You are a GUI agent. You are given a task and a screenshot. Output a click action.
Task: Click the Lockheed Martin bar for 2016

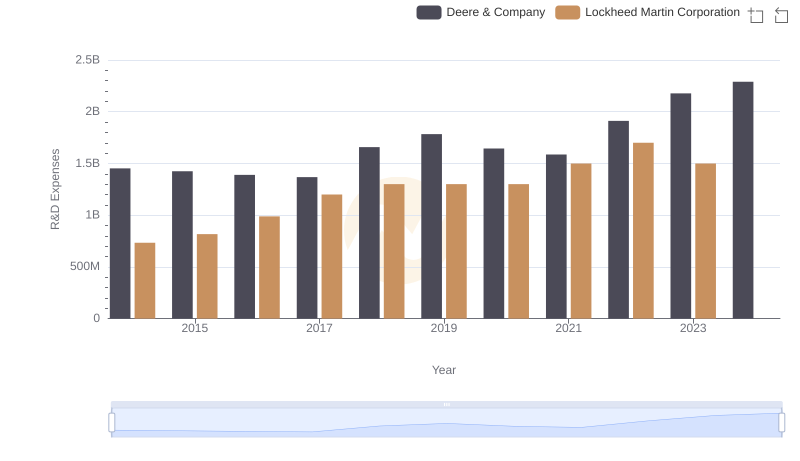click(x=269, y=268)
